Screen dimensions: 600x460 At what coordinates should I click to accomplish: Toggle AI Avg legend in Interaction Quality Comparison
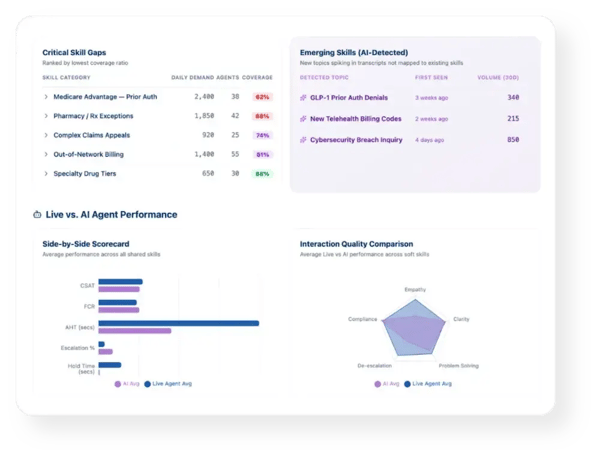(x=387, y=384)
